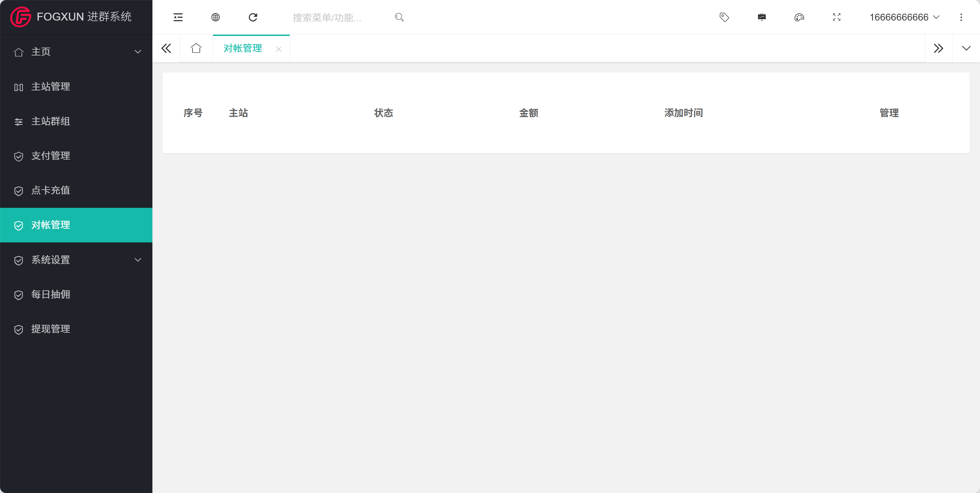Expand the 主页 menu chevron
Screen dimensions: 980x493
point(138,52)
